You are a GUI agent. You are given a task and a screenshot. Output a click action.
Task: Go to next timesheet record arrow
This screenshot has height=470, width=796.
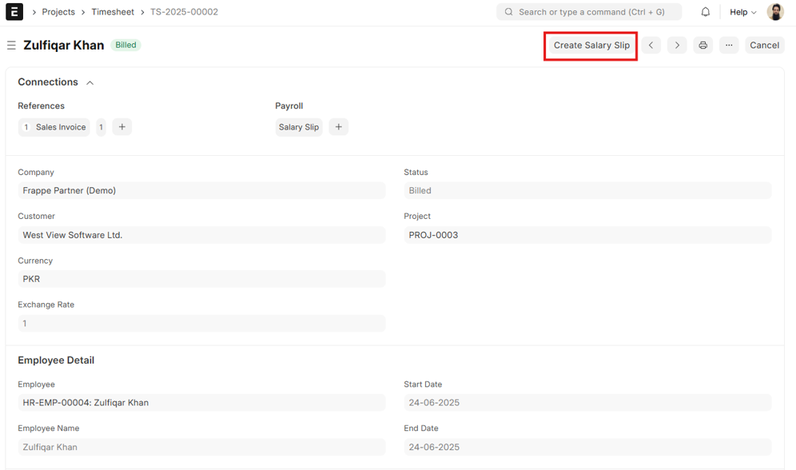pyautogui.click(x=677, y=45)
